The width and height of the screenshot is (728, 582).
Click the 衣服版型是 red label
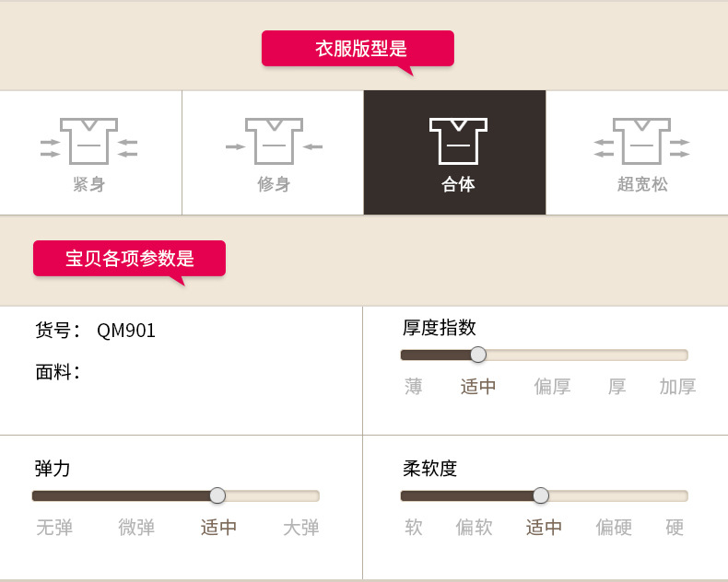click(x=358, y=49)
